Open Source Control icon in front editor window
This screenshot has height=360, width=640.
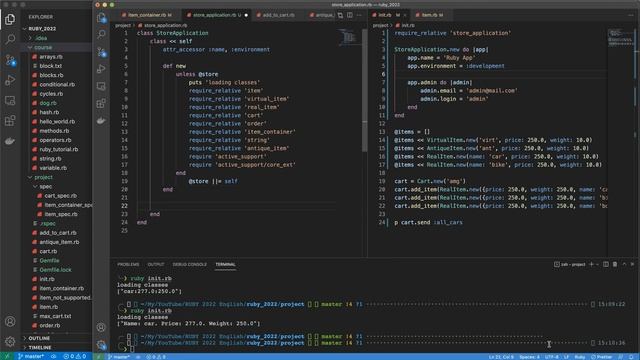point(101,52)
